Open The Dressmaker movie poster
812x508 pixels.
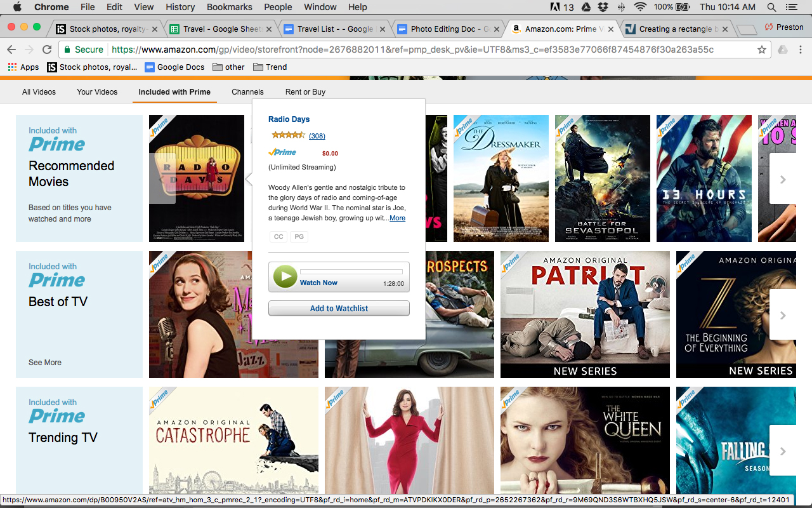click(x=501, y=178)
